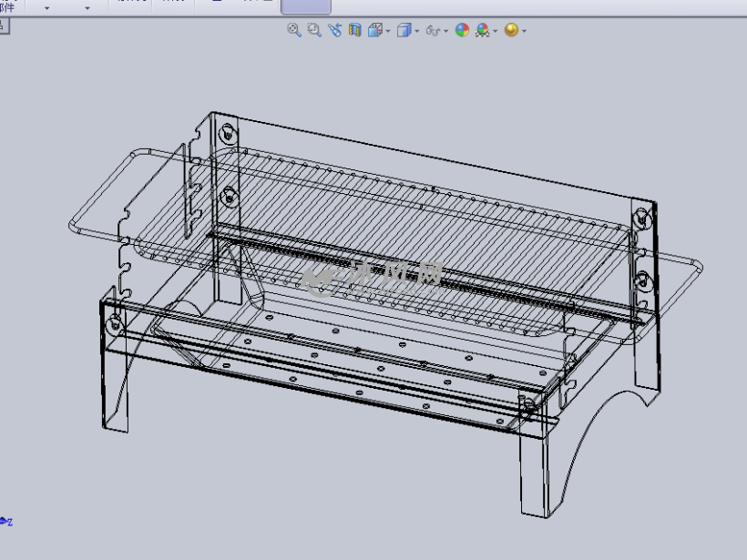
Task: Click the View Settings gold sphere icon
Action: (511, 30)
